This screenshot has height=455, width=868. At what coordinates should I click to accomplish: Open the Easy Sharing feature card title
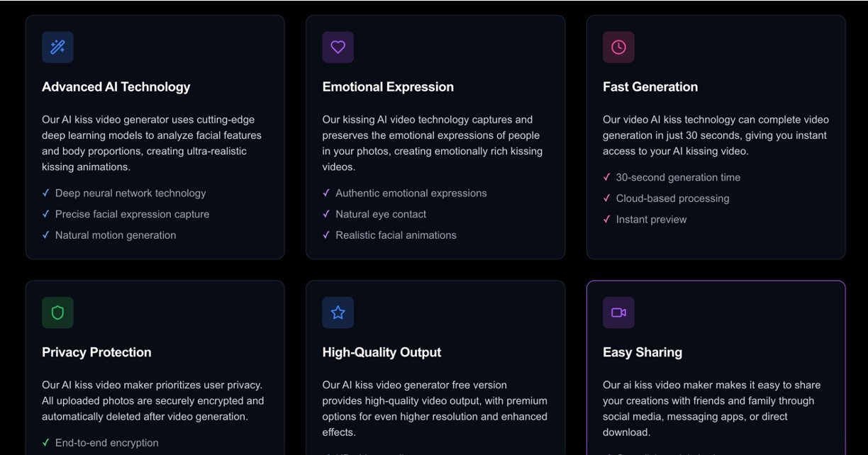pyautogui.click(x=642, y=352)
